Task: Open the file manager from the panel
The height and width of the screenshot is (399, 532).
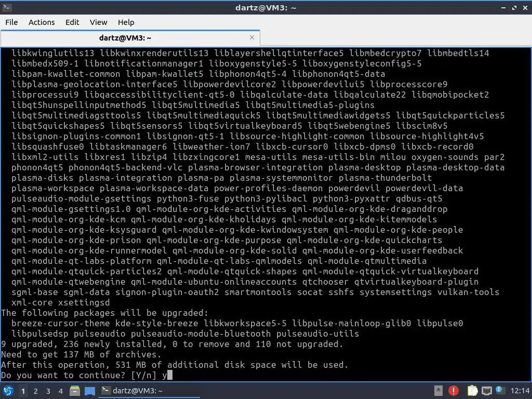Action: point(75,391)
